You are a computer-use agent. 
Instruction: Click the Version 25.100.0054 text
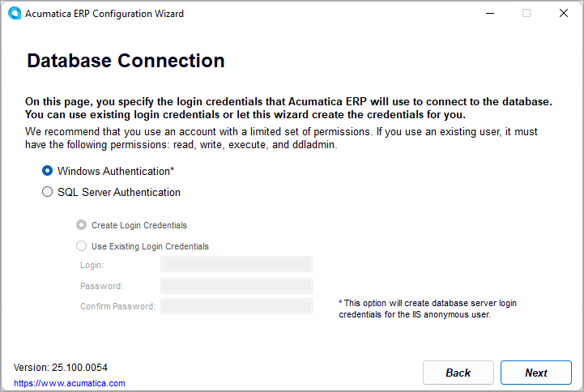tap(61, 368)
